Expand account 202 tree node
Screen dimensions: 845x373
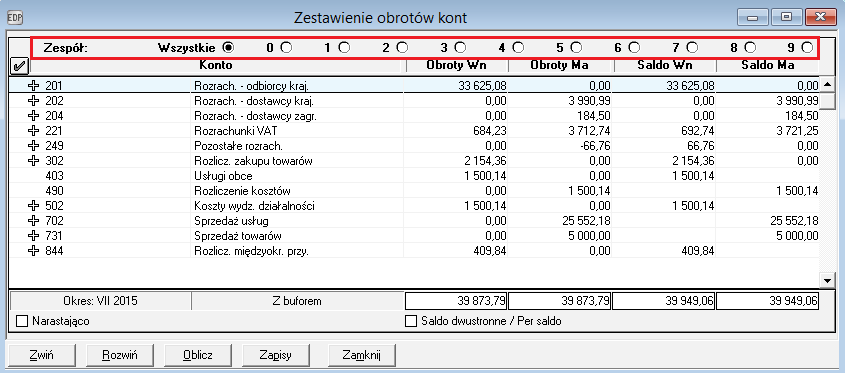(33, 100)
